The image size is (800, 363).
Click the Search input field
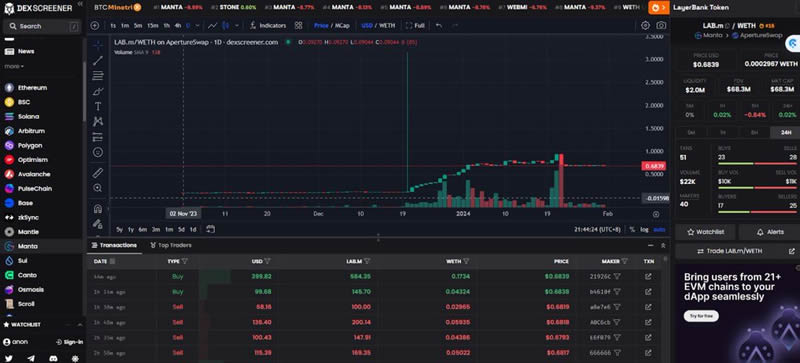[x=42, y=26]
